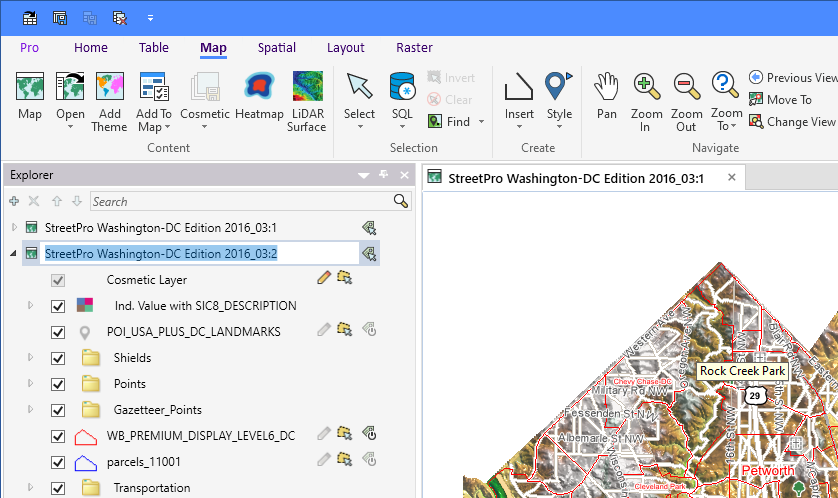Click Clear selection button
The height and width of the screenshot is (498, 838).
(450, 99)
